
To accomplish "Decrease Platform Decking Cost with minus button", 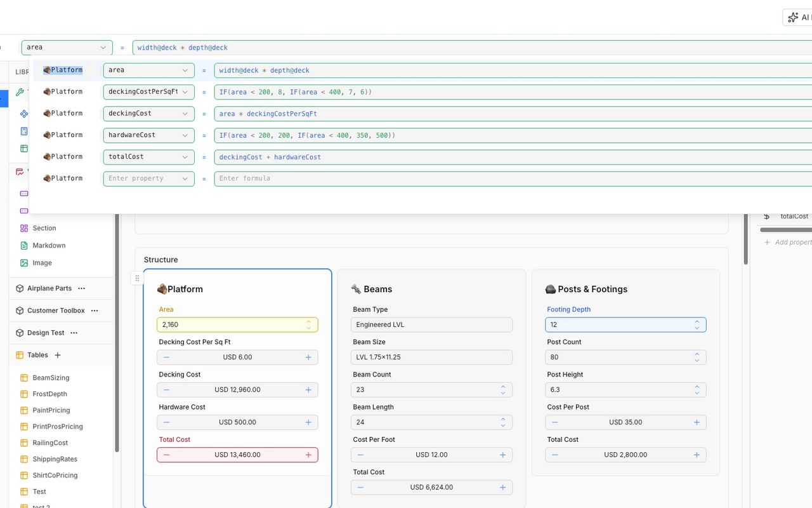I will tap(166, 389).
